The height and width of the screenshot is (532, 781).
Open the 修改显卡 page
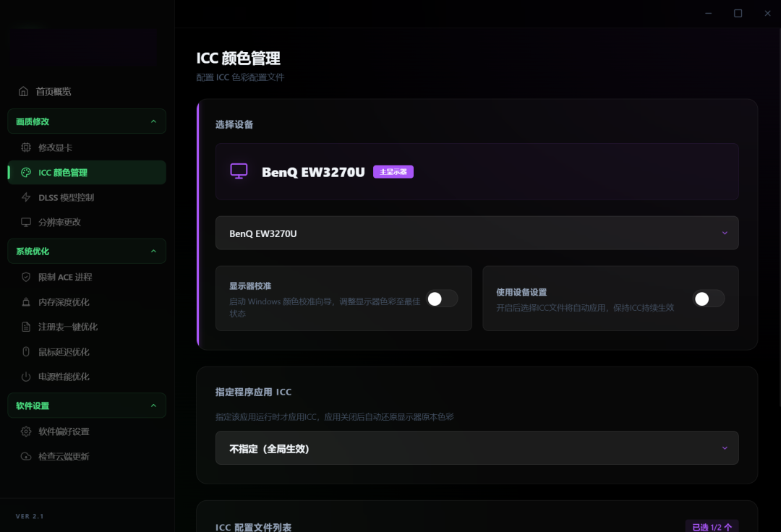tap(87, 147)
